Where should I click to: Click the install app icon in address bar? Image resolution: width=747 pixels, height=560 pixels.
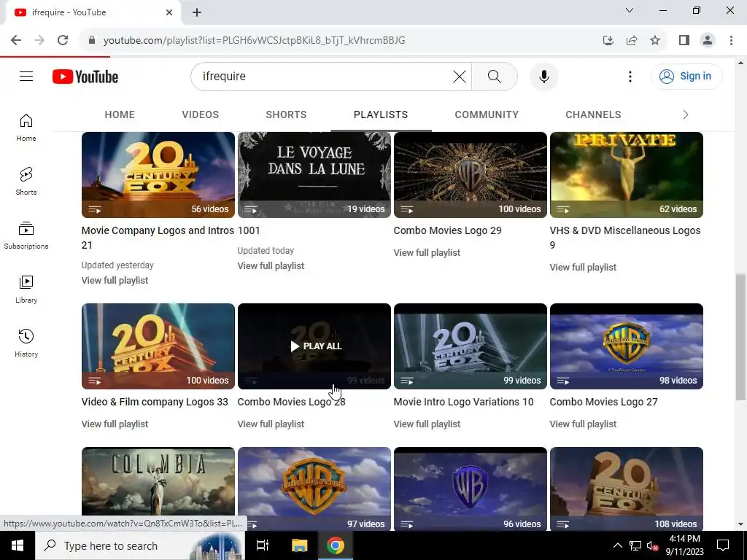(608, 40)
